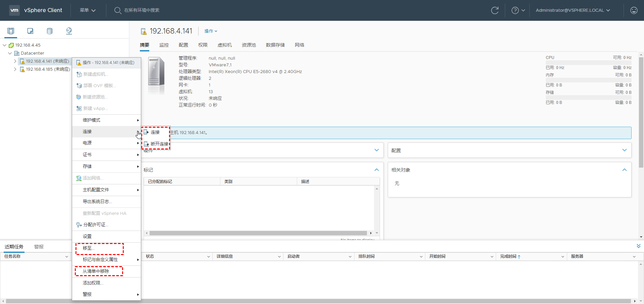Switch to the 网络 tab
Image resolution: width=644 pixels, height=304 pixels.
300,45
